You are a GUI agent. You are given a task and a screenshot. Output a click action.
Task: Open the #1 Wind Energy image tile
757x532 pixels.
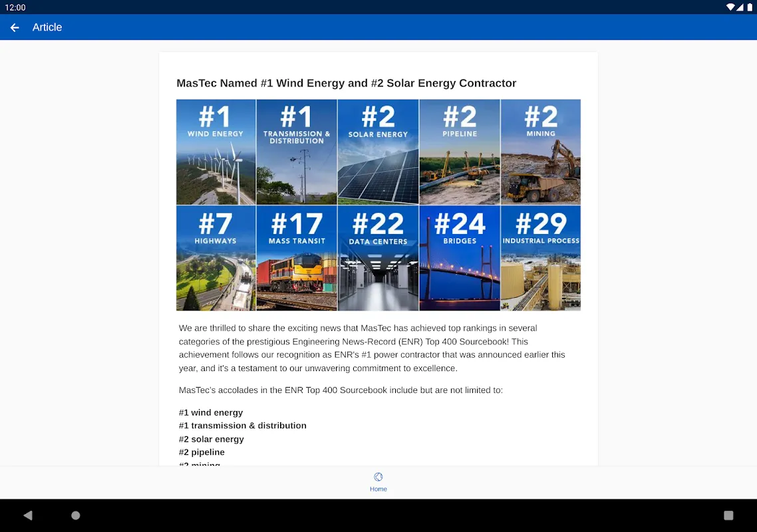point(216,152)
